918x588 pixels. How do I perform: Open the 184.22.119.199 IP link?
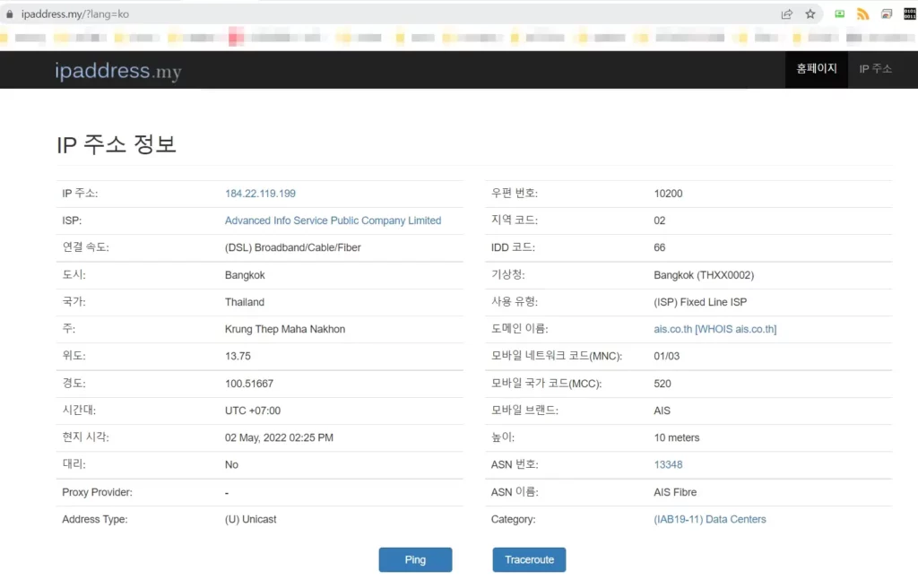point(260,194)
